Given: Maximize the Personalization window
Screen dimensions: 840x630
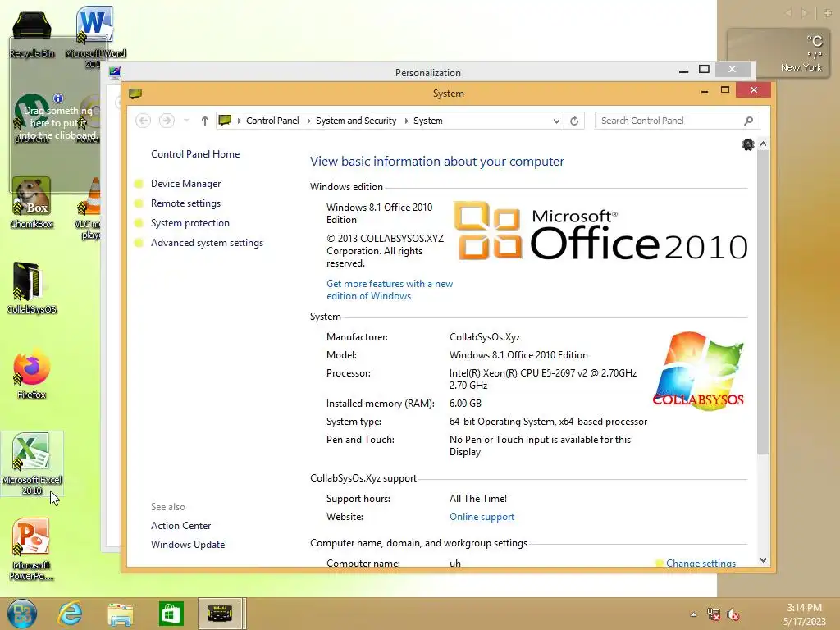Looking at the screenshot, I should point(705,70).
